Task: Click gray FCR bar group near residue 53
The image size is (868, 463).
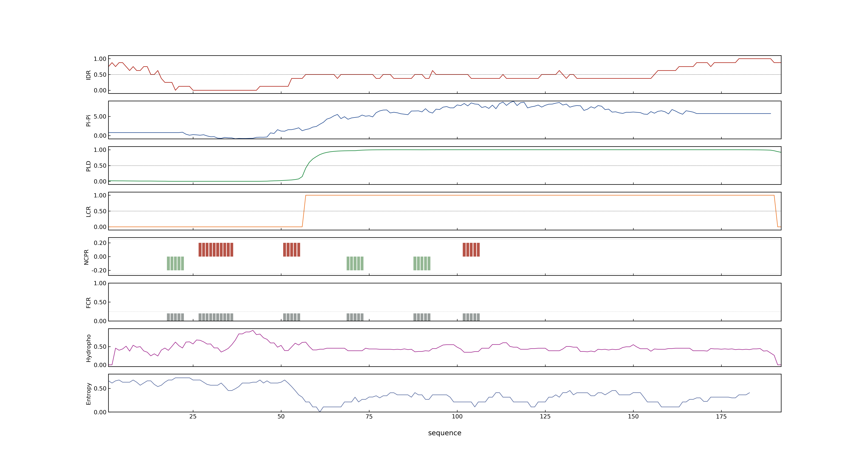Action: pos(292,317)
